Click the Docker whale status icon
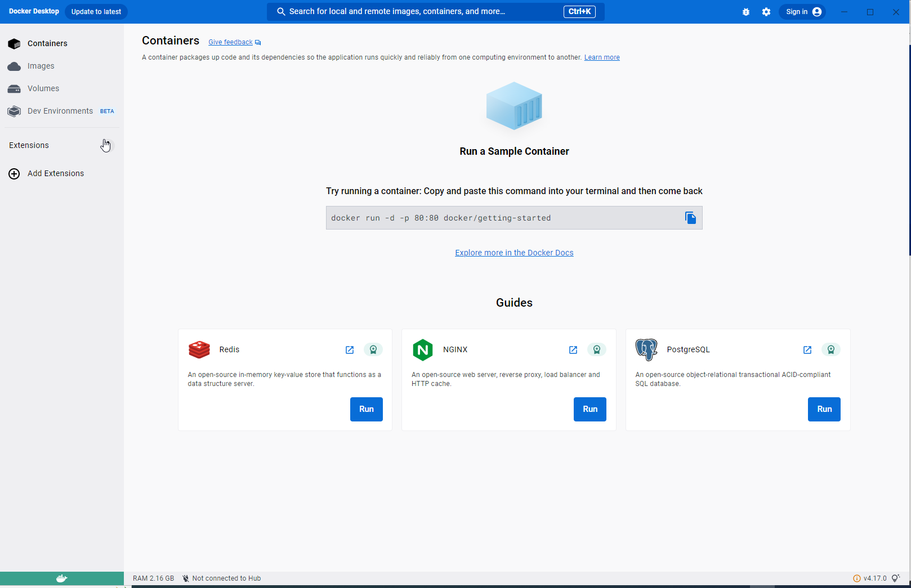911x588 pixels. point(62,578)
